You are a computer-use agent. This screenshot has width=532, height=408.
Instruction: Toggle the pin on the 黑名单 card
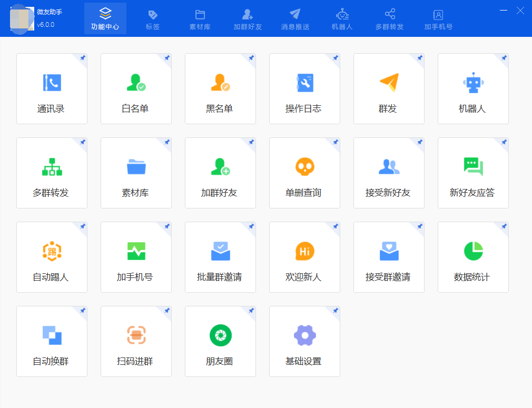tap(251, 58)
